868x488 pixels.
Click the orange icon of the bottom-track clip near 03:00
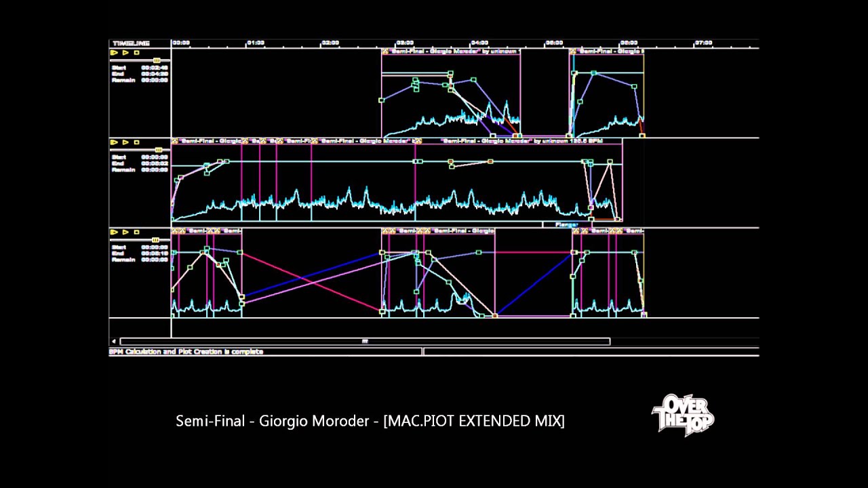tap(385, 231)
